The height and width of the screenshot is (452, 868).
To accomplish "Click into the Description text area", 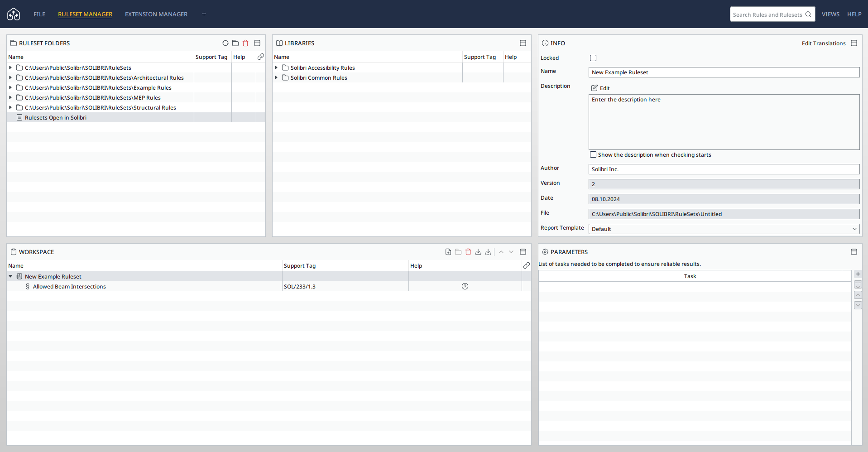I will coord(724,122).
